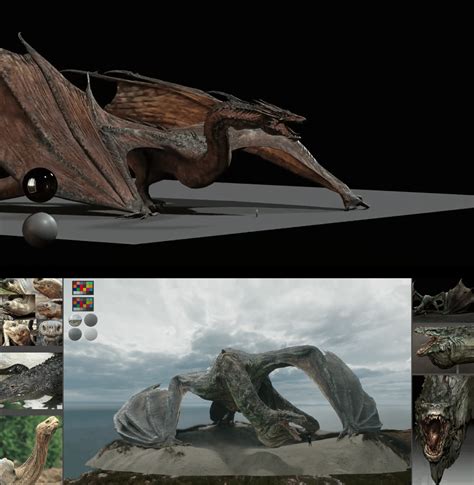Image resolution: width=474 pixels, height=485 pixels.
Task: Click the matte gray reference sphere
Action: click(x=40, y=230)
